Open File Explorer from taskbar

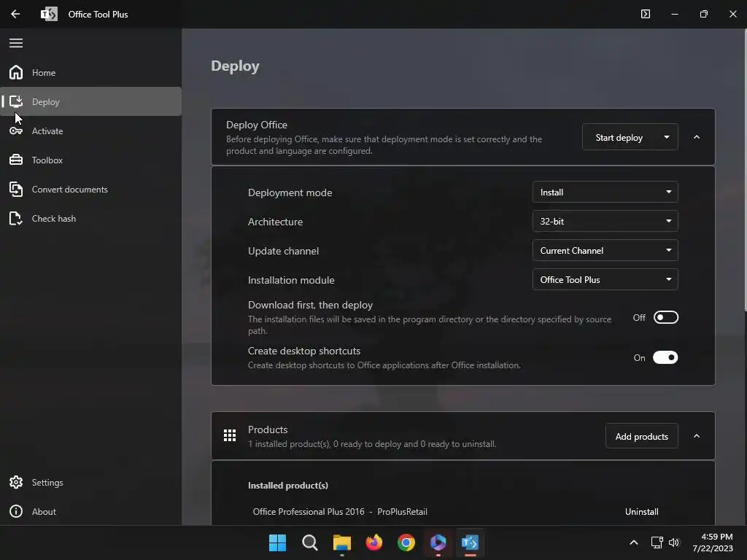(x=341, y=542)
